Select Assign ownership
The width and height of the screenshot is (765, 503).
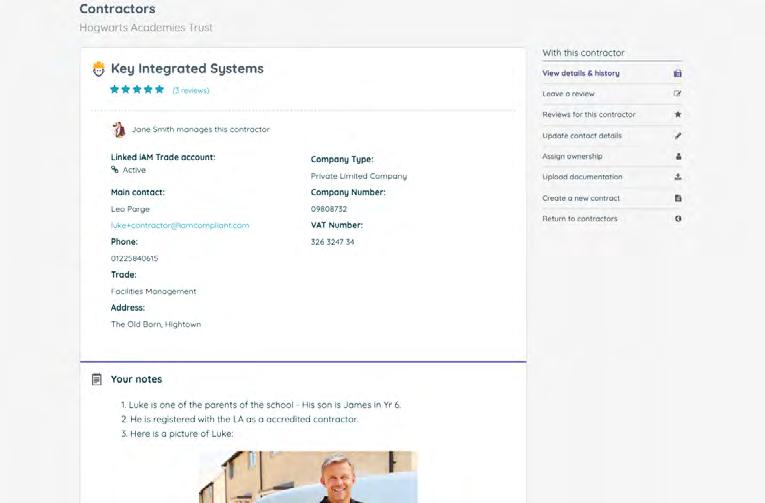point(572,156)
